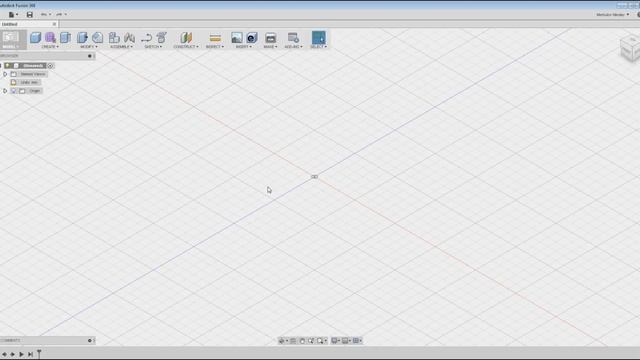Open the MAKE dropdown menu
640x360 pixels.
click(x=270, y=47)
